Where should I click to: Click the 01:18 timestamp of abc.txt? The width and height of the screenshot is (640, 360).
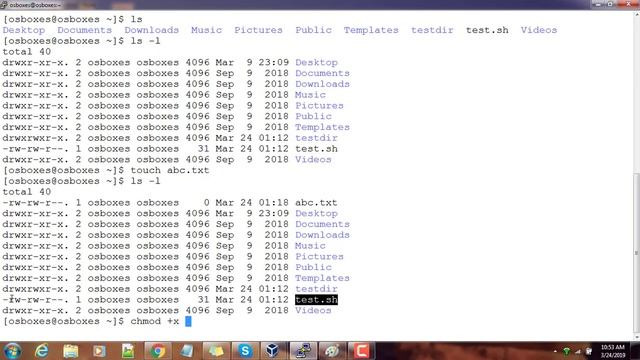click(x=274, y=202)
